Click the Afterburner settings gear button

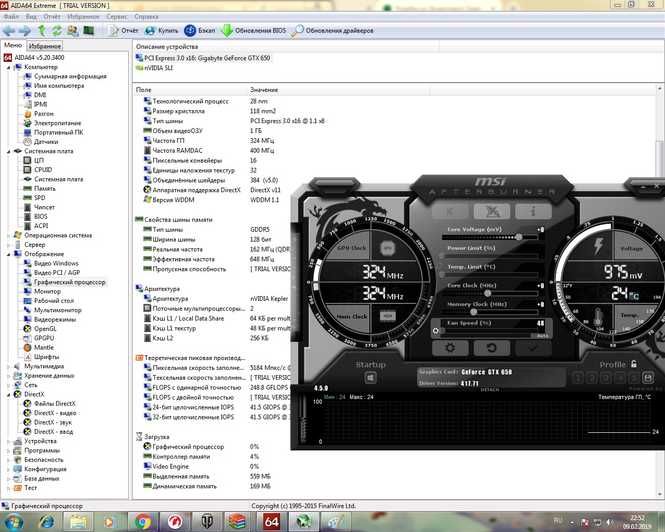(450, 348)
